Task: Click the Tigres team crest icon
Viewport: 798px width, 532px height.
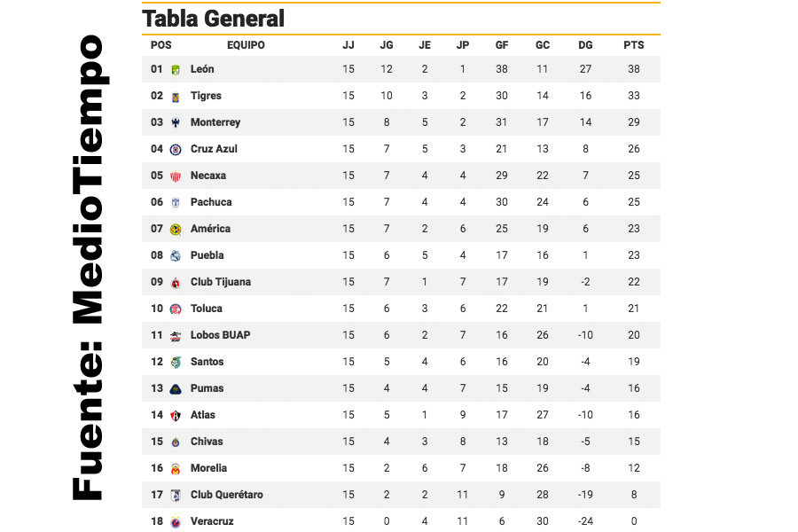Action: tap(176, 97)
